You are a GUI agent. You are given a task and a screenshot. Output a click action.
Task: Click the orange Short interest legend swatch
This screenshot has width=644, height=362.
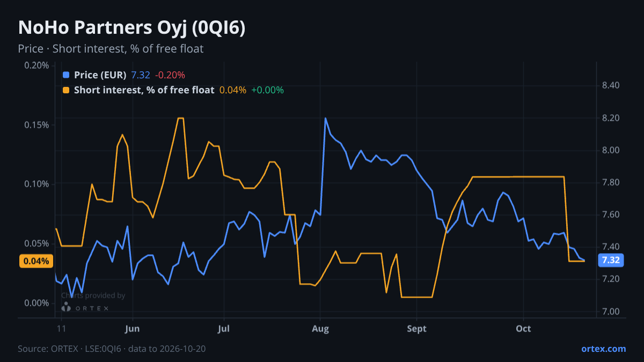point(66,90)
